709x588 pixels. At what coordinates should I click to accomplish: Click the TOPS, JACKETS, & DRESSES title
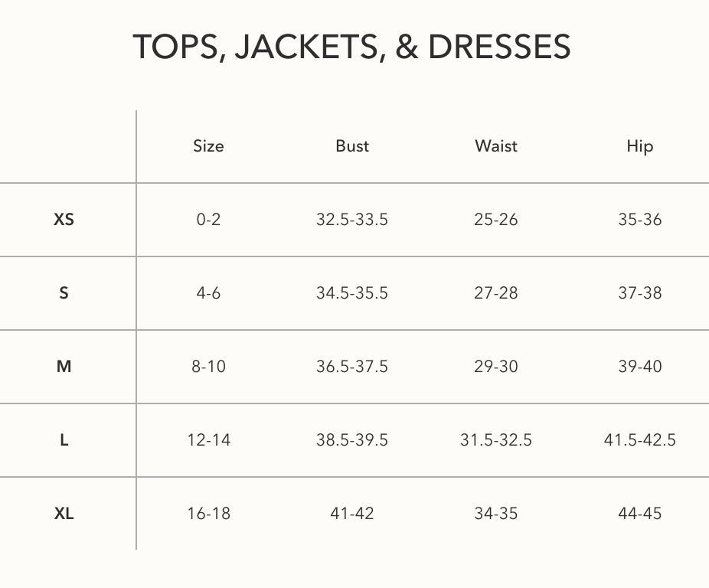[x=351, y=47]
